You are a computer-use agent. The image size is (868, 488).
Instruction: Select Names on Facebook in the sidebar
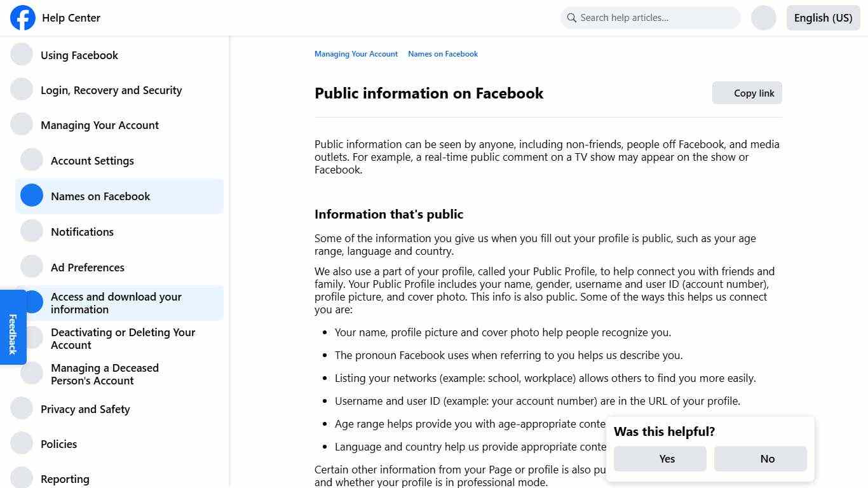[x=100, y=196]
